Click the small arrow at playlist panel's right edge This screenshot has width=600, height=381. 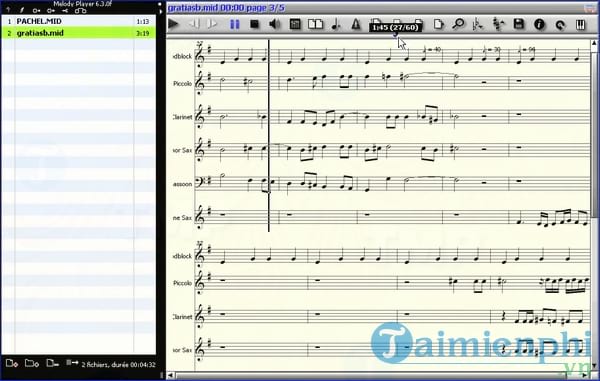[x=160, y=11]
